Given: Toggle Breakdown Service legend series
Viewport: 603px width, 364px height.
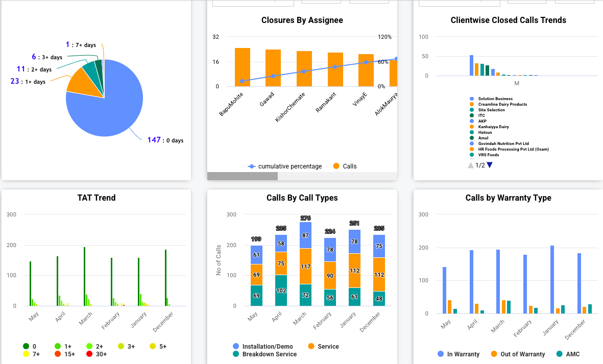Looking at the screenshot, I should 264,354.
